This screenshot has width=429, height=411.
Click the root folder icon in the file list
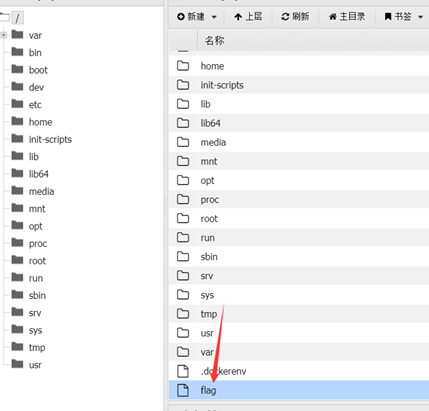[x=183, y=218]
